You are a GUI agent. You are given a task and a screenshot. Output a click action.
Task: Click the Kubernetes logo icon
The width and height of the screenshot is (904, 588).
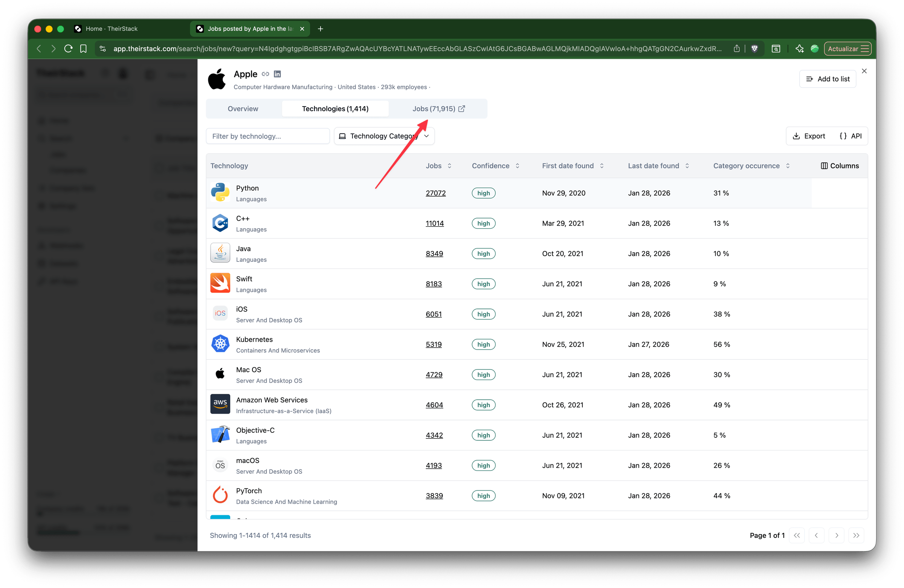220,344
